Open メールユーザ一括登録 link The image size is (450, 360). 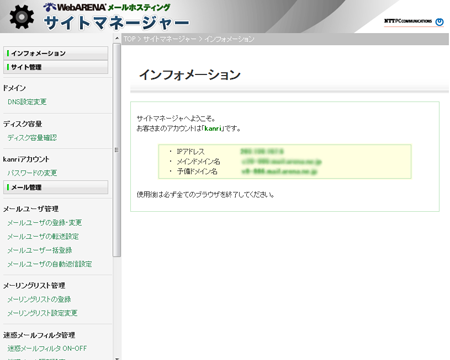(x=40, y=250)
